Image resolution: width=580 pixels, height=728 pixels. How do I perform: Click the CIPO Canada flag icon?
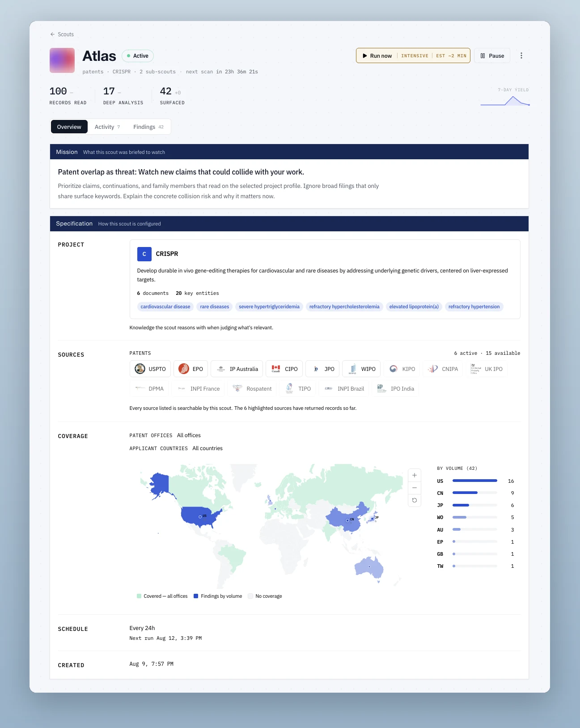click(276, 369)
